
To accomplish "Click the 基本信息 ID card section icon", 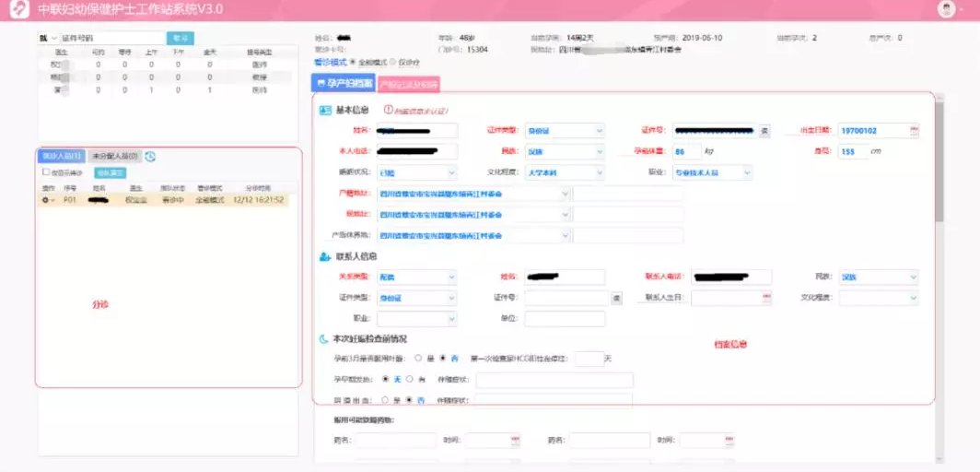I will coord(325,110).
